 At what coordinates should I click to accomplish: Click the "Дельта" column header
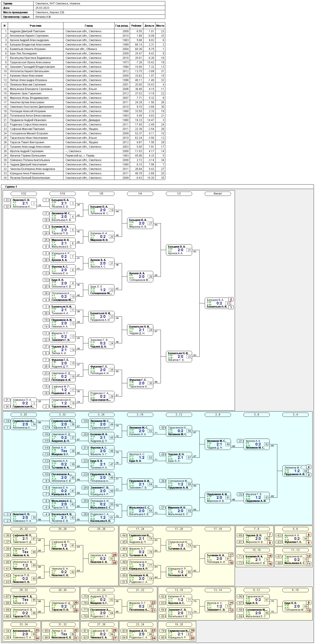149,26
